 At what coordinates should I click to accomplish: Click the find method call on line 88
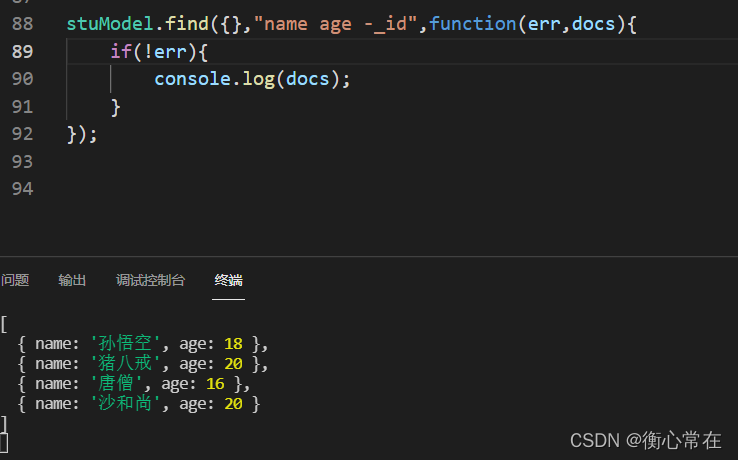[186, 24]
